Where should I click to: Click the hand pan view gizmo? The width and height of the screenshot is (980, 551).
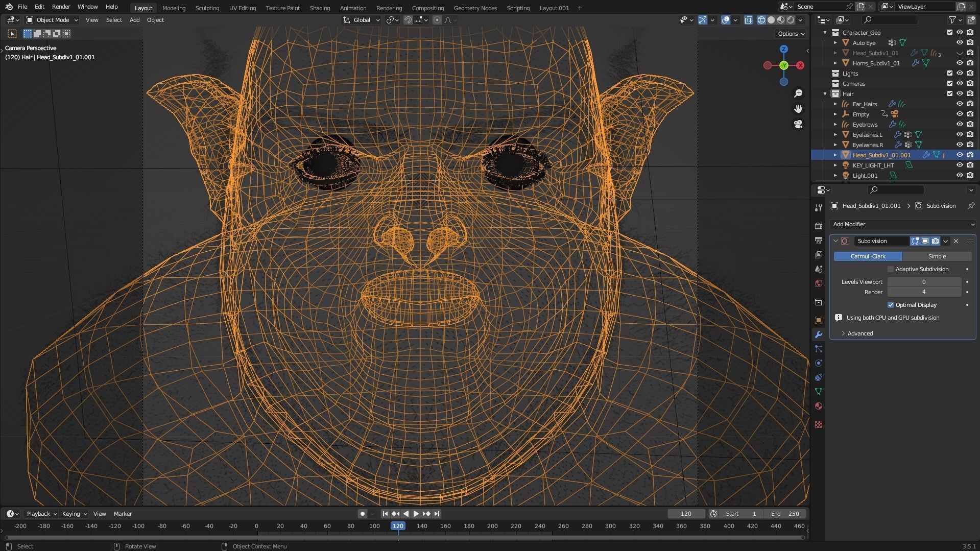click(x=798, y=109)
